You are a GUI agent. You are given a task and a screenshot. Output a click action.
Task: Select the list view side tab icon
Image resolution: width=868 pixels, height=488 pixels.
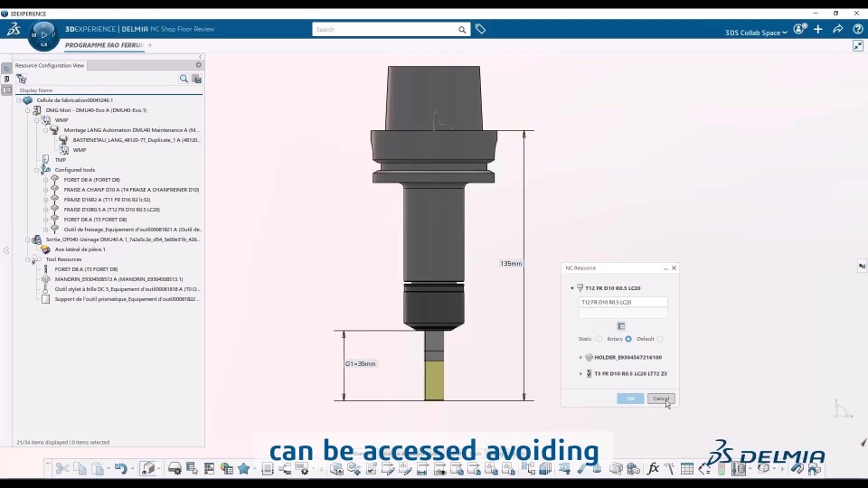[x=6, y=89]
